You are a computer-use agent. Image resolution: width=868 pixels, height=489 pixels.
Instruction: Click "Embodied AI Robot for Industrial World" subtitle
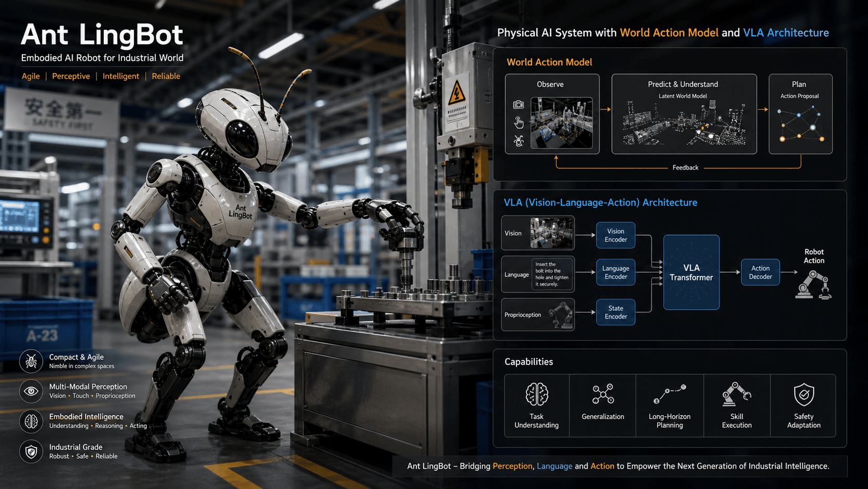click(x=102, y=58)
